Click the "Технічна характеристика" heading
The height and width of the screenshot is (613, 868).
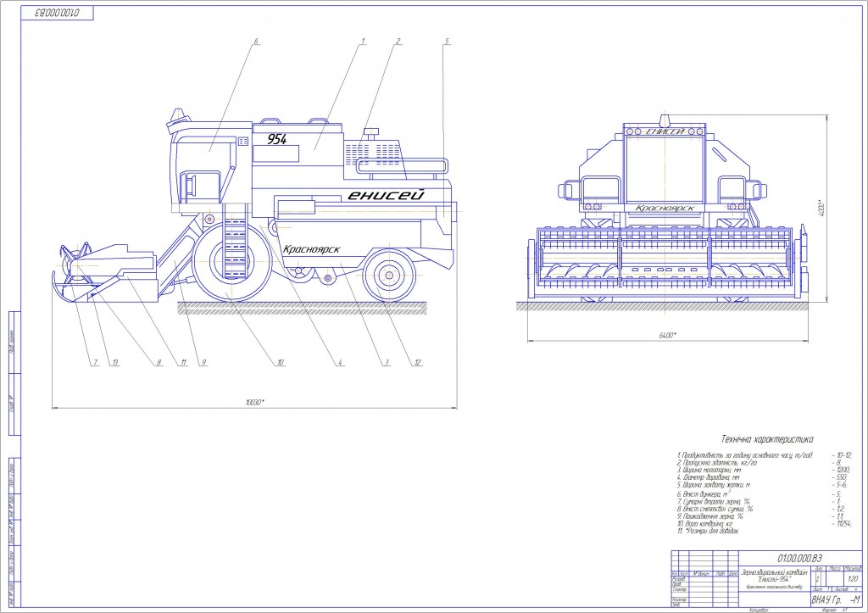click(x=767, y=440)
